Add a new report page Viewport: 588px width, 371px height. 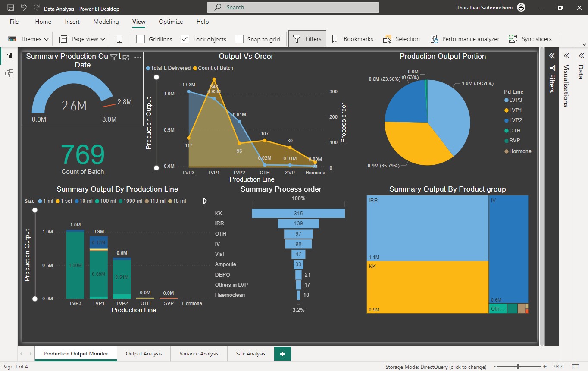click(x=282, y=354)
